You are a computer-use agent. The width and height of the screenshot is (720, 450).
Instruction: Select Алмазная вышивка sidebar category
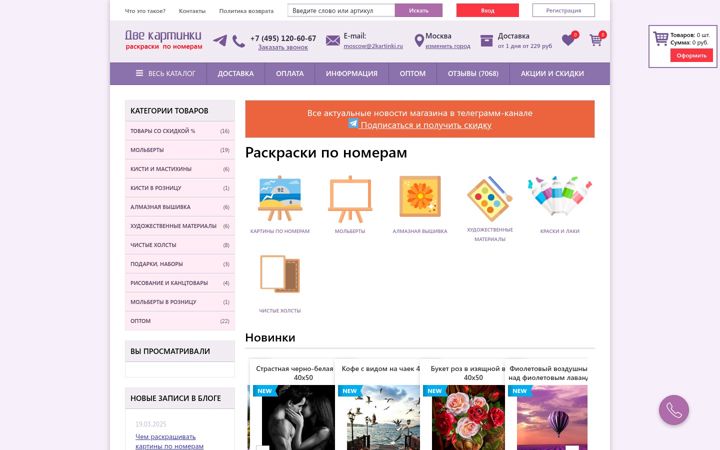180,207
